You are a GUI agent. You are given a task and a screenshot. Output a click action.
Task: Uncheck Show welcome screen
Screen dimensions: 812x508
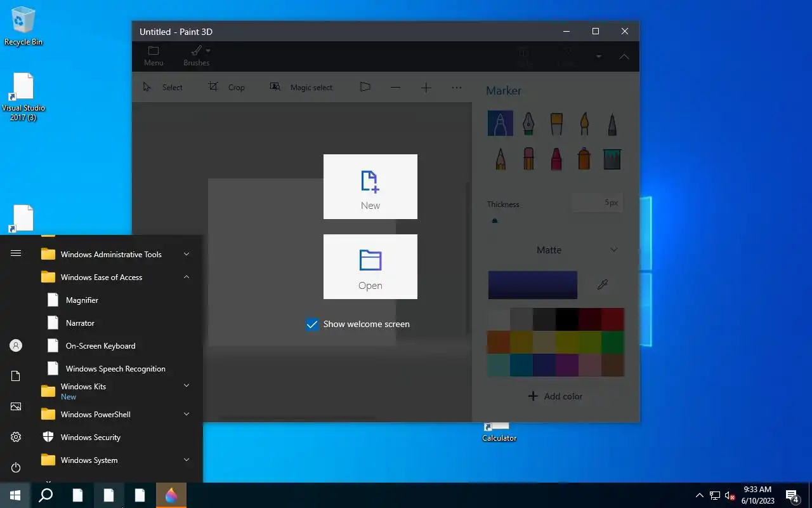(312, 324)
